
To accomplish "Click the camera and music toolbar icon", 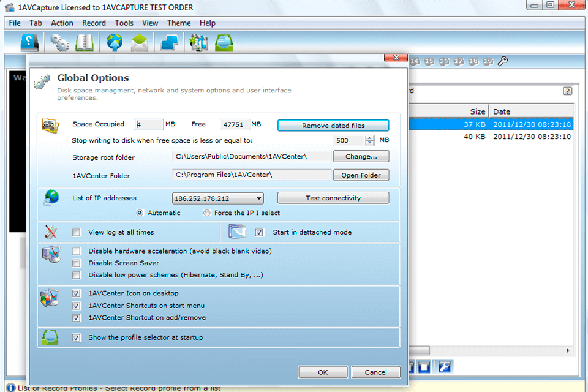I will [198, 42].
